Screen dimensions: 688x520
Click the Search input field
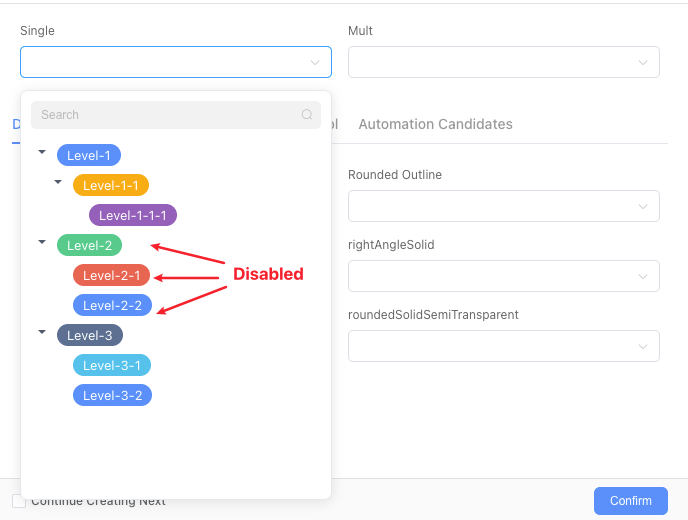pyautogui.click(x=165, y=115)
